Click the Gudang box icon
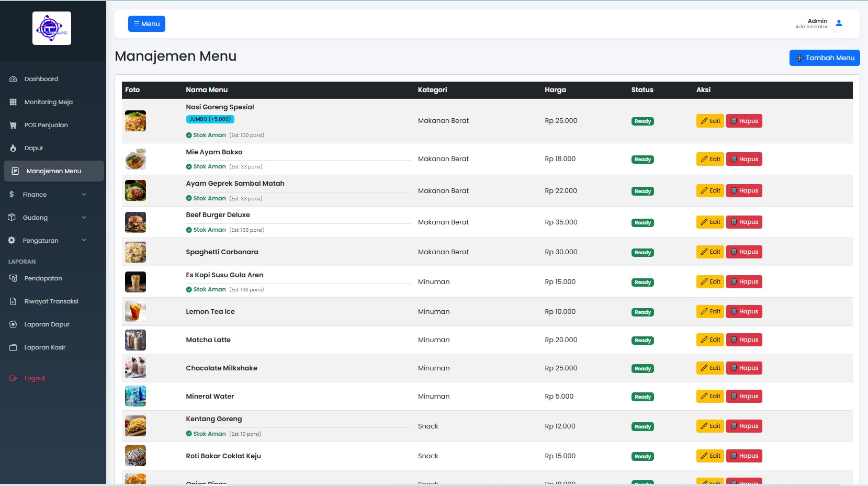Screen dimensions: 868x486 12,218
